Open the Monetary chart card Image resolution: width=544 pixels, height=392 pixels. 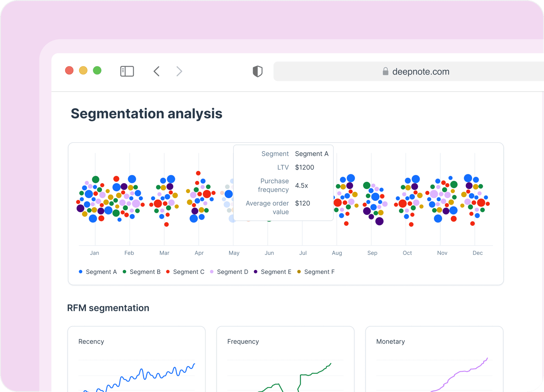(434, 359)
